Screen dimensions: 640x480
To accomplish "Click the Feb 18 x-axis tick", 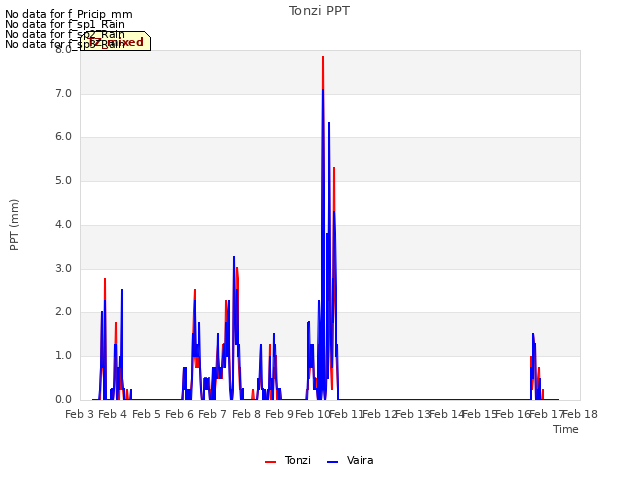I will click(x=580, y=415).
